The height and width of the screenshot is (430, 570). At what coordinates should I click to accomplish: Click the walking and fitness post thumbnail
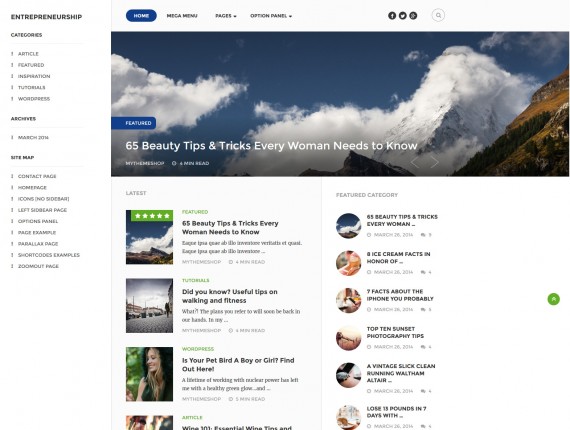tap(149, 306)
